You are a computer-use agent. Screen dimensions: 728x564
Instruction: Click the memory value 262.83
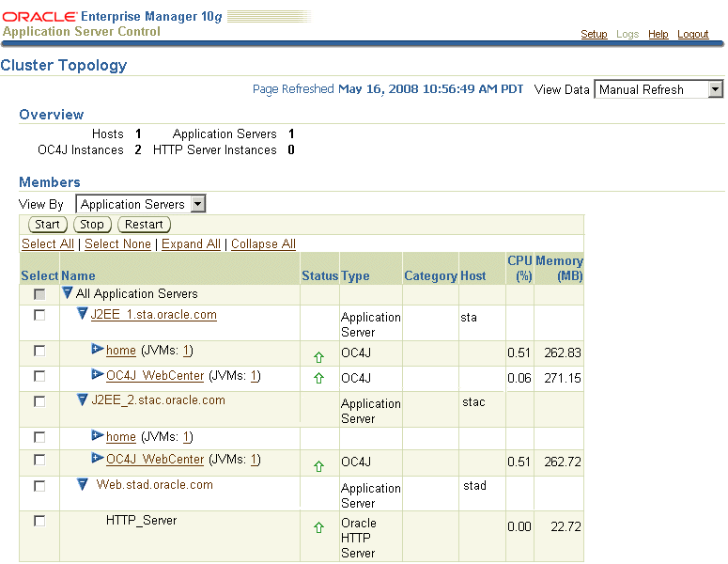coord(563,352)
